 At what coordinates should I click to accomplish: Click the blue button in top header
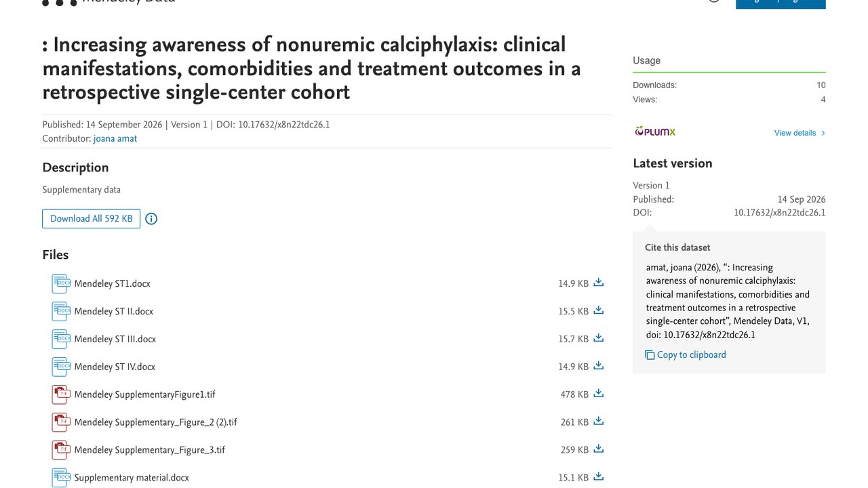pos(781,3)
